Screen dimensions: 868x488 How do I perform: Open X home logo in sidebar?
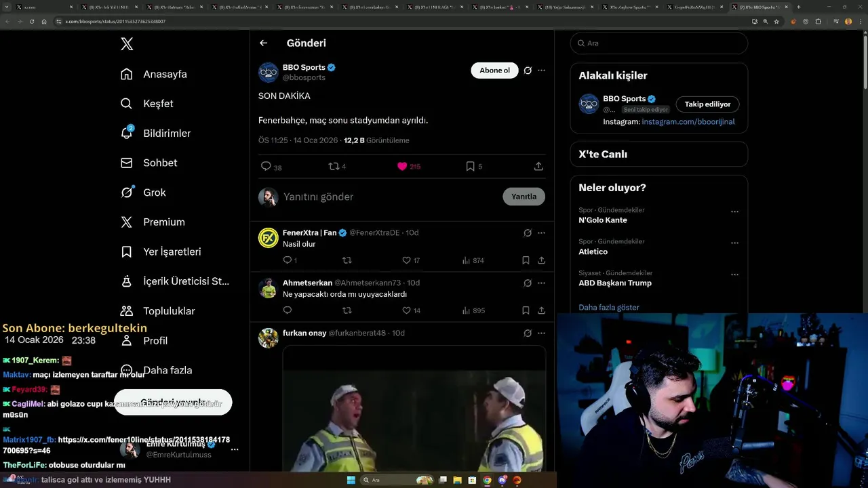127,44
